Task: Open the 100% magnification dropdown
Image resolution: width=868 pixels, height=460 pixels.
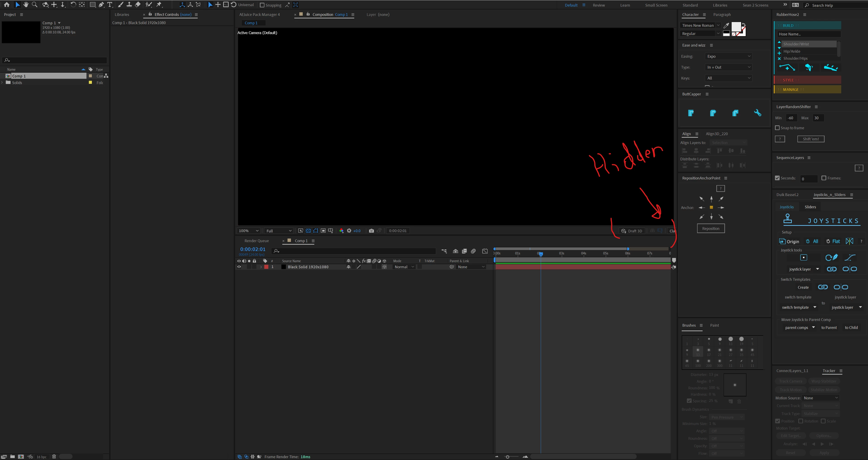Action: click(x=249, y=231)
